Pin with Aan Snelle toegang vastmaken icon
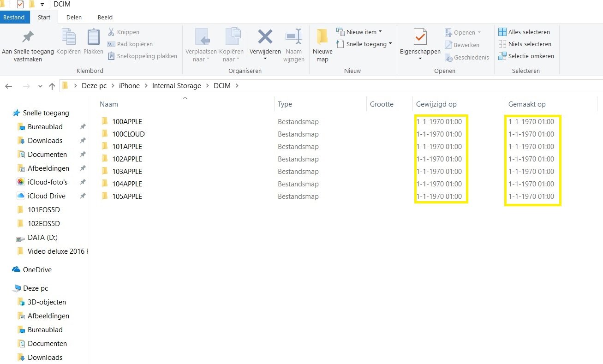 (28, 38)
